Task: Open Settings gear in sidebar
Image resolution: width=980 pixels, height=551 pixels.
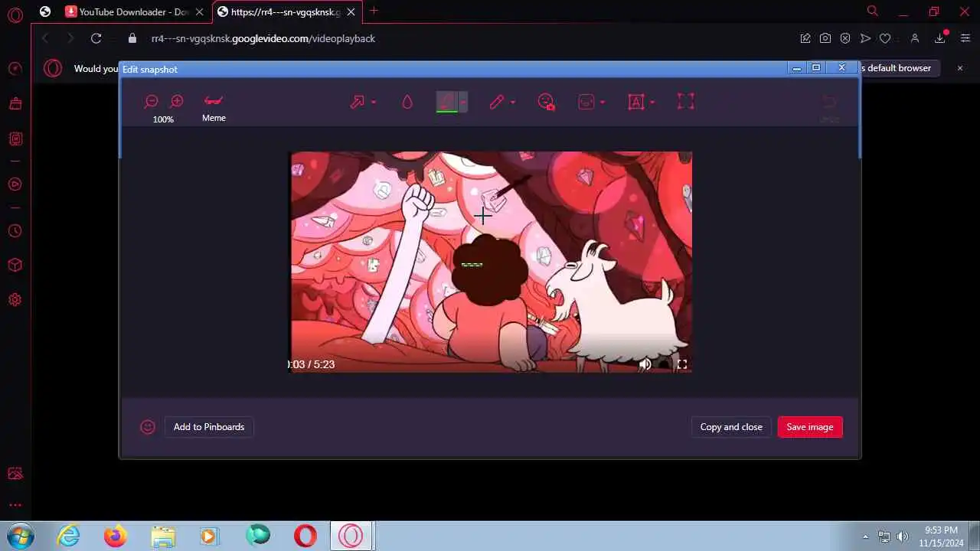Action: (15, 300)
